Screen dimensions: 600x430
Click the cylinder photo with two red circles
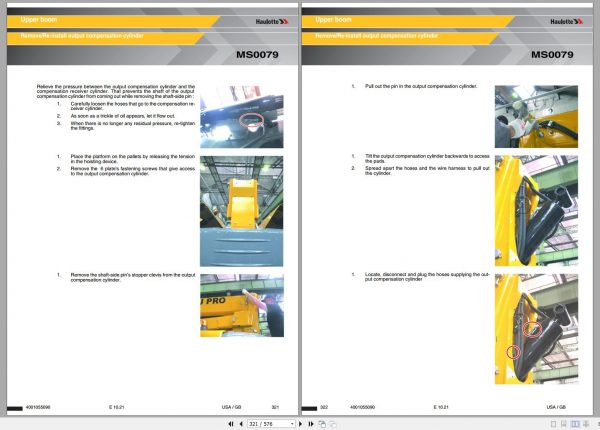coord(536,329)
